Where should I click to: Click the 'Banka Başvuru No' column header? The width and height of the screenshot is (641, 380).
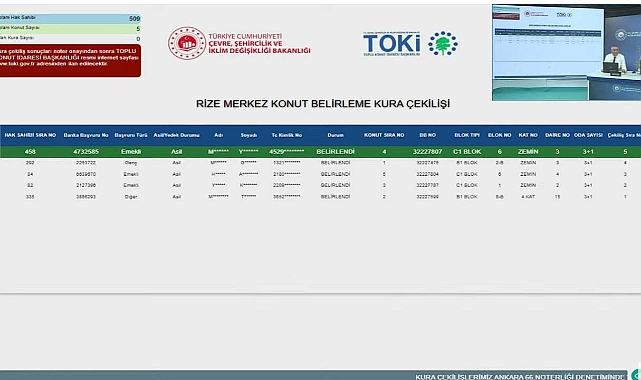point(86,135)
